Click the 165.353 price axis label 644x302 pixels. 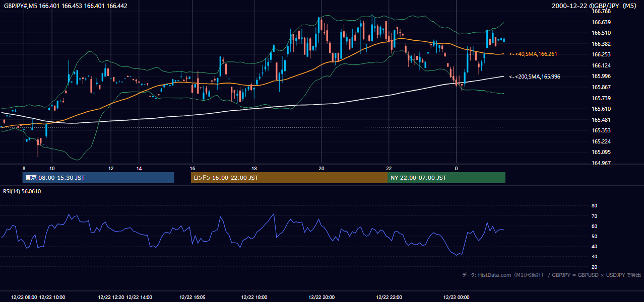601,130
